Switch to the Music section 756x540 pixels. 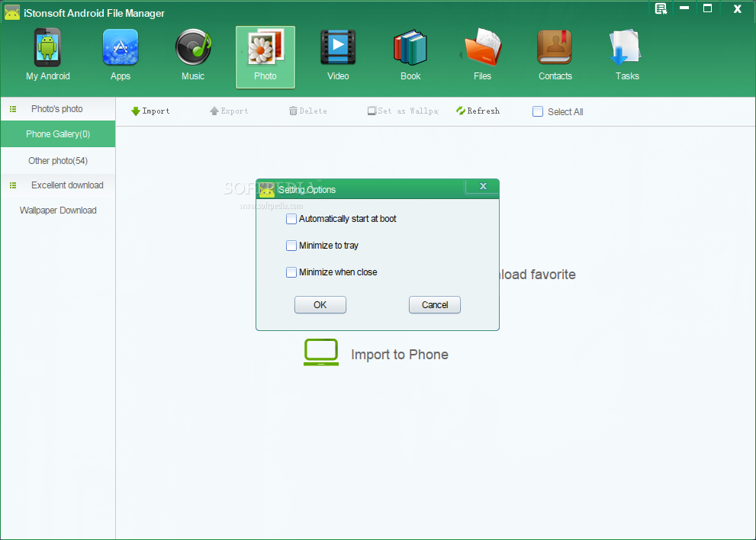pyautogui.click(x=193, y=55)
